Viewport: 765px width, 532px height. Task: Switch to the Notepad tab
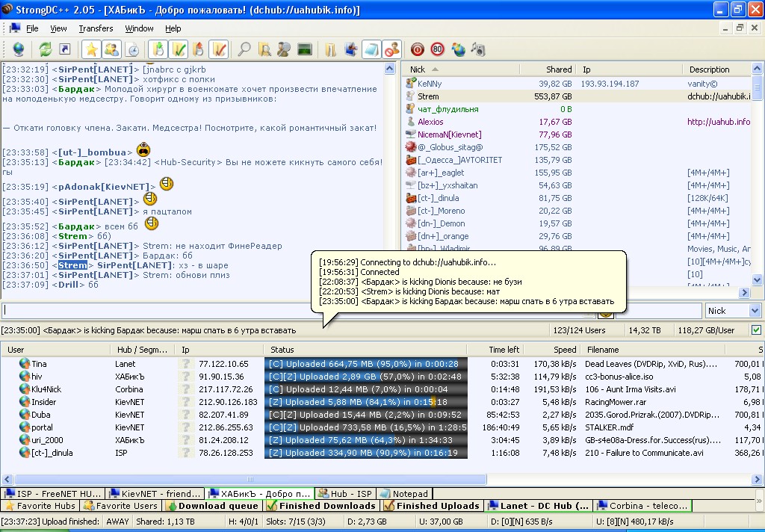click(405, 494)
